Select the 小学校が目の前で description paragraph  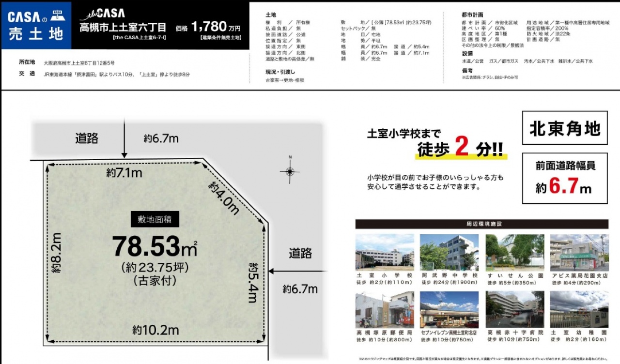pos(435,182)
